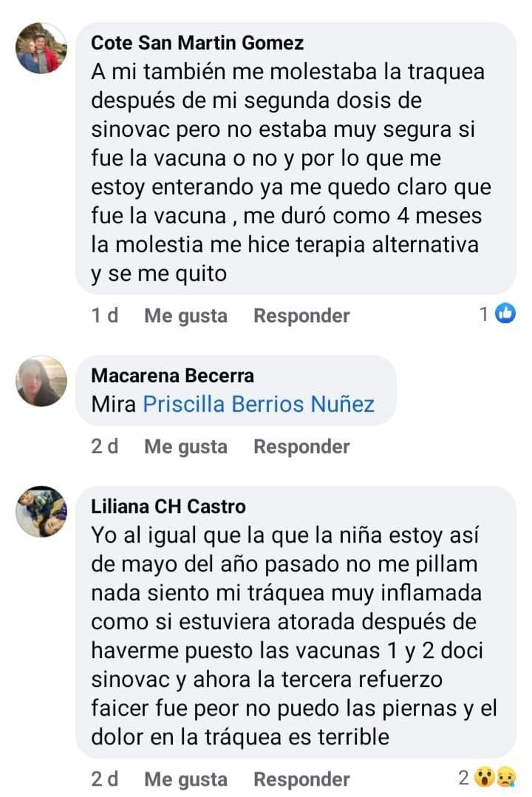Click the 1 d timestamp on Cote's comment
The image size is (532, 797).
[x=105, y=315]
